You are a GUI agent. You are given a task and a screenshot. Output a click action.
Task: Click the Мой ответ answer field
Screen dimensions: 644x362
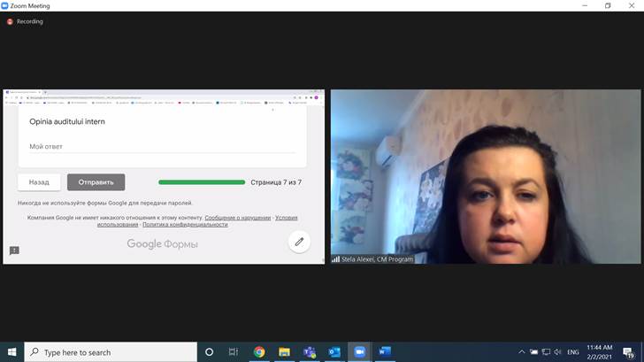tap(161, 147)
